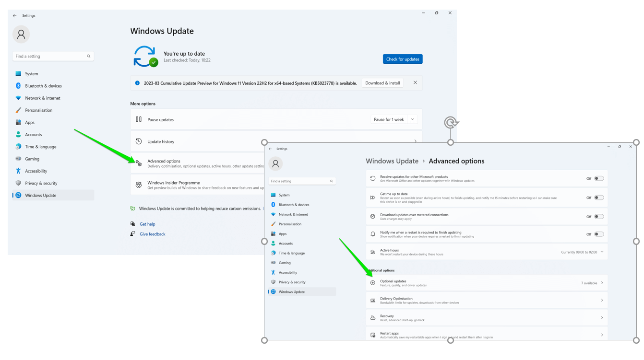Screen dimensions: 644x360
Task: Expand the Active hours setting chevron
Action: (602, 252)
